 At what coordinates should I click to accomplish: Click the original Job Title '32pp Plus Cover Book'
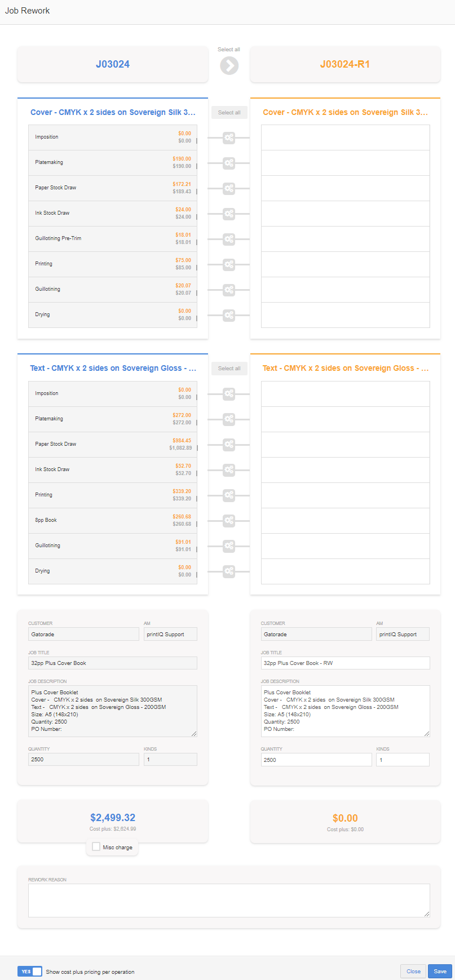pos(113,663)
